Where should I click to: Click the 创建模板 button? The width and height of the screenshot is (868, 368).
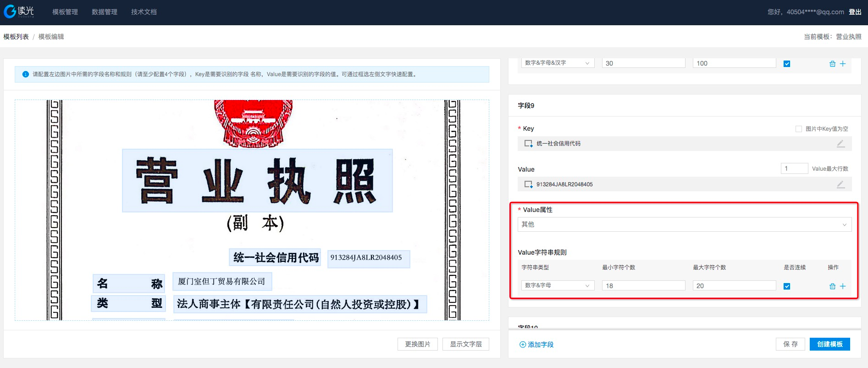(830, 344)
